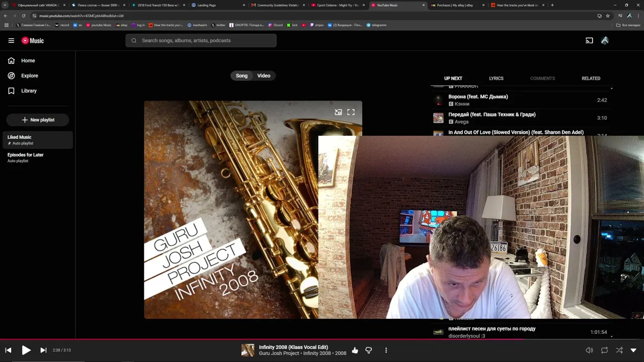This screenshot has height=362, width=644.
Task: Open the miniplayer icon on album art
Action: point(338,112)
